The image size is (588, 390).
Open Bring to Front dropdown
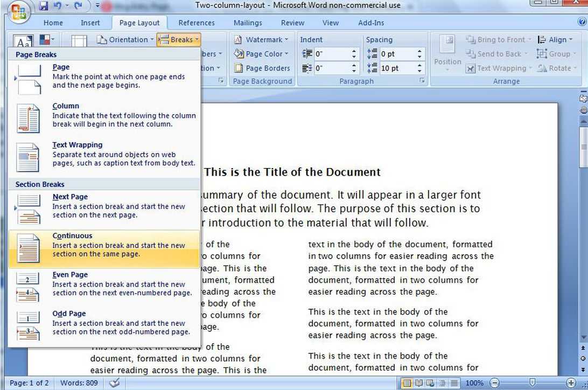coord(499,39)
